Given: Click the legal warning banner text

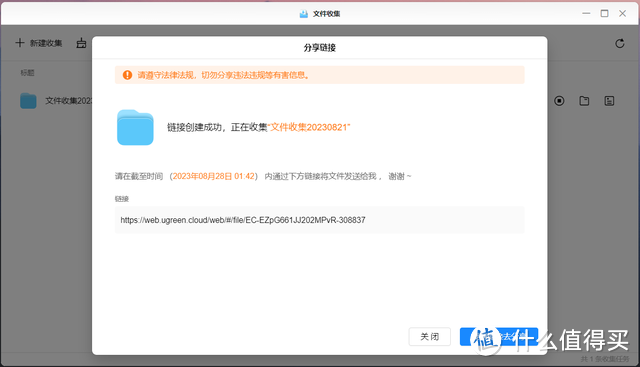Looking at the screenshot, I should [x=223, y=75].
